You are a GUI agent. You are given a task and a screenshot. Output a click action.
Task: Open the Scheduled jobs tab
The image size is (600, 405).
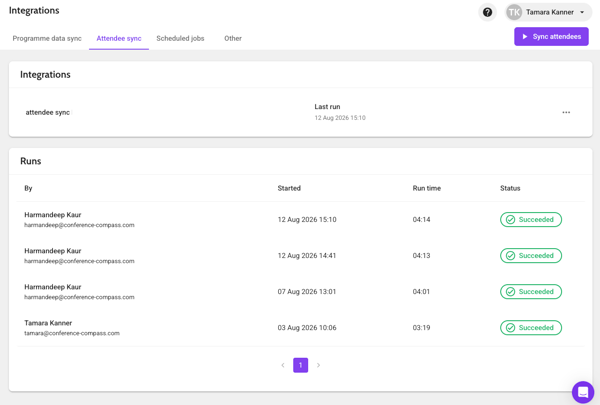pyautogui.click(x=180, y=38)
